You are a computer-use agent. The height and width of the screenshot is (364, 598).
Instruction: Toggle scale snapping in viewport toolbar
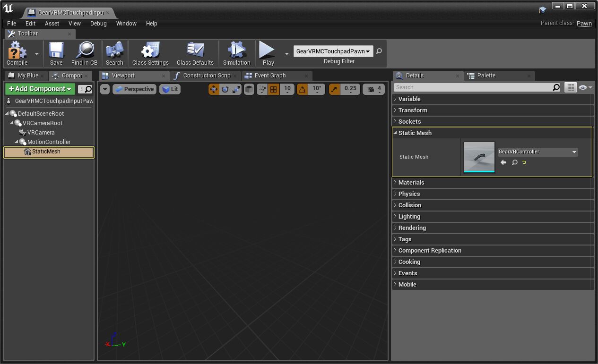[335, 89]
